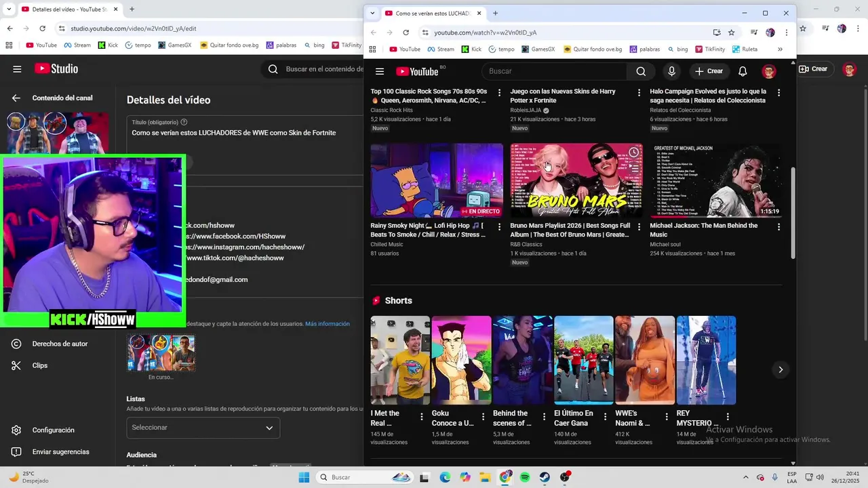Open the TikFinity bookmark in front window

coord(709,49)
